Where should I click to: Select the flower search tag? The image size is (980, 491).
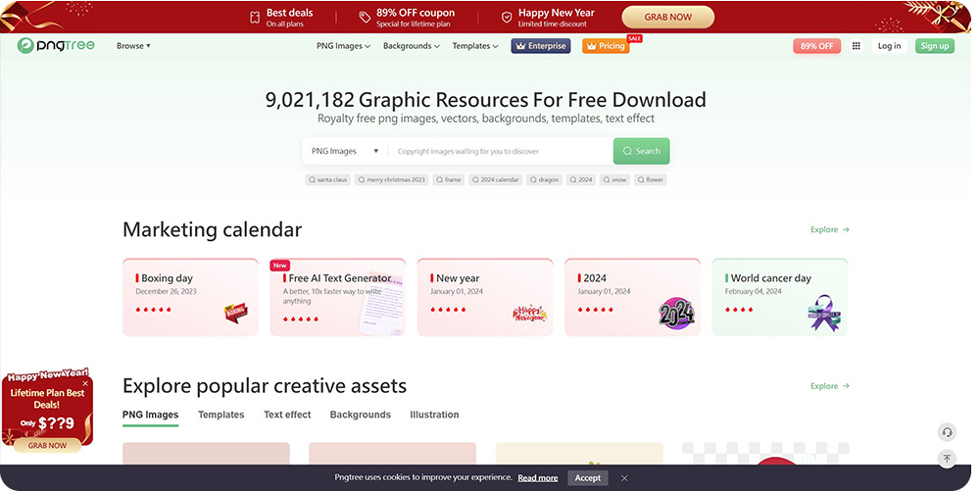pos(651,180)
